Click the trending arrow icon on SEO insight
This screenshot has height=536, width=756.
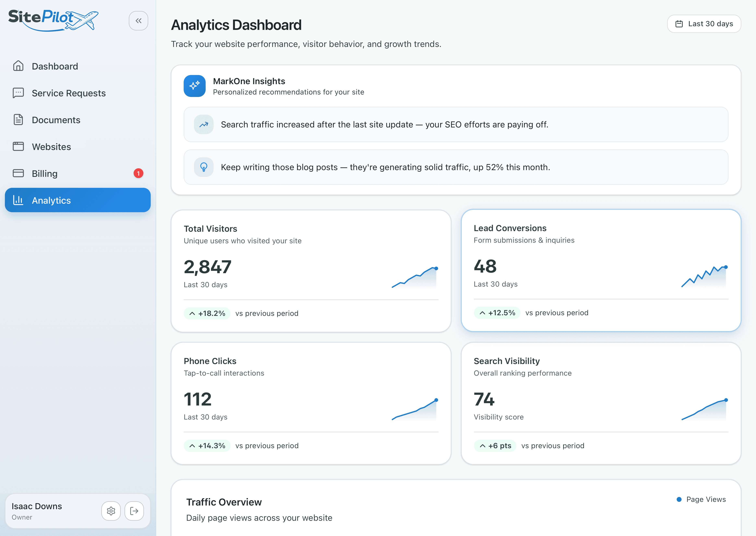tap(203, 124)
